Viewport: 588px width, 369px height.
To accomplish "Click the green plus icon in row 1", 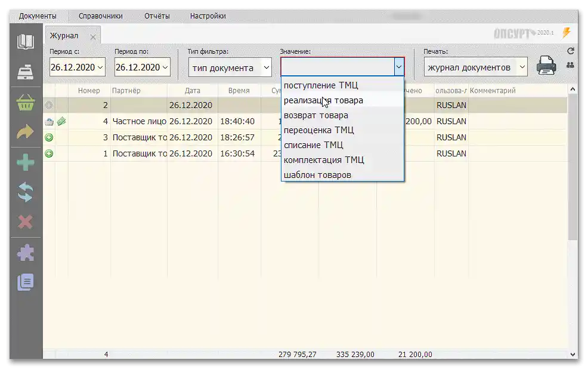I will coord(49,153).
